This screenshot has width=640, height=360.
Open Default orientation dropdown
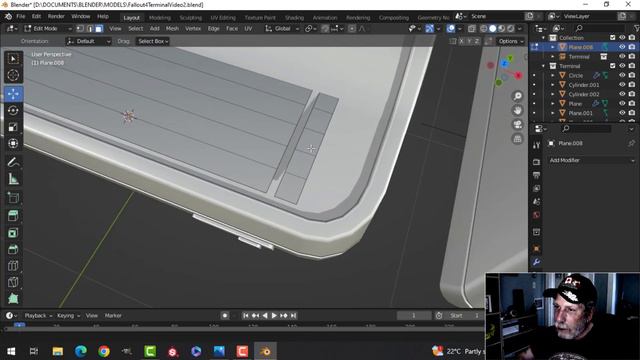click(x=88, y=41)
